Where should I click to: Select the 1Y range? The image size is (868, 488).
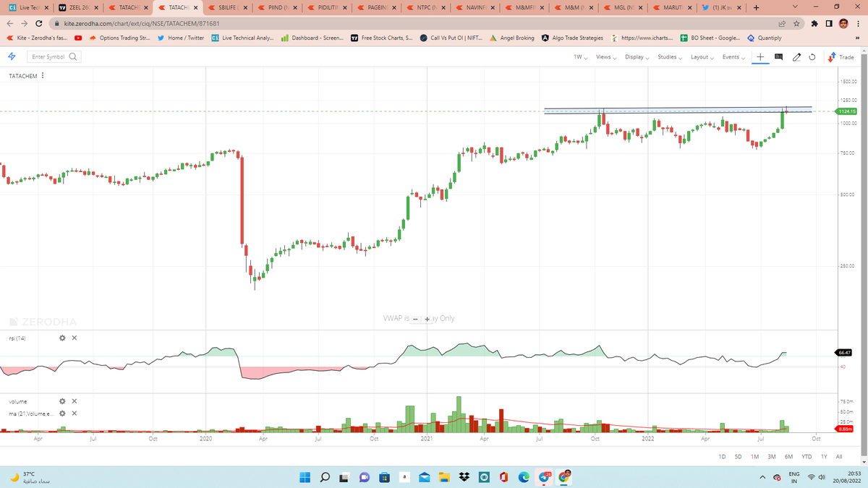(825, 457)
